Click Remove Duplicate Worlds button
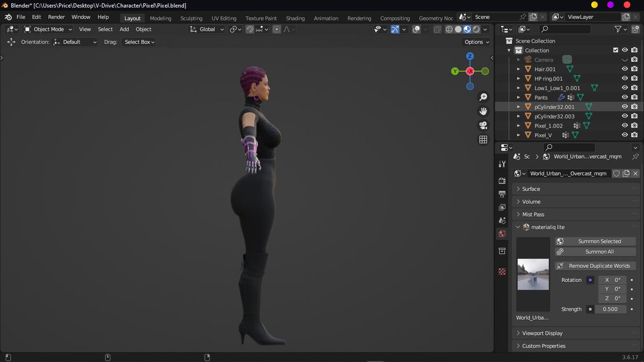Screen dimensions: 644x362 click(x=595, y=266)
